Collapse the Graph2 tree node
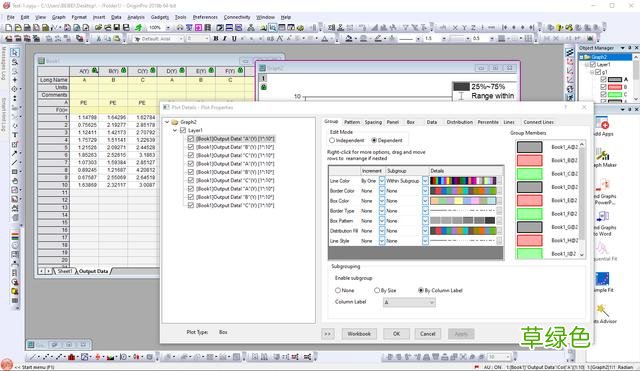Image resolution: width=640 pixels, height=371 pixels. [x=167, y=122]
